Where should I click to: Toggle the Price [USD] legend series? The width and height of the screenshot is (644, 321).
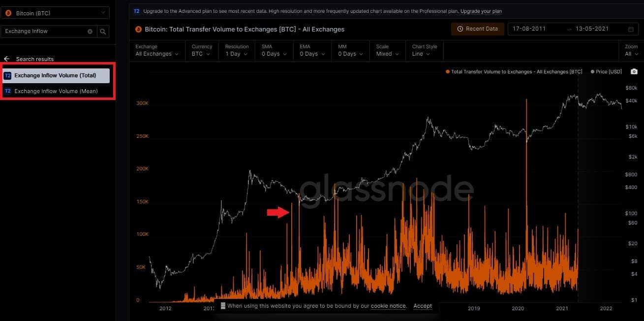(606, 72)
